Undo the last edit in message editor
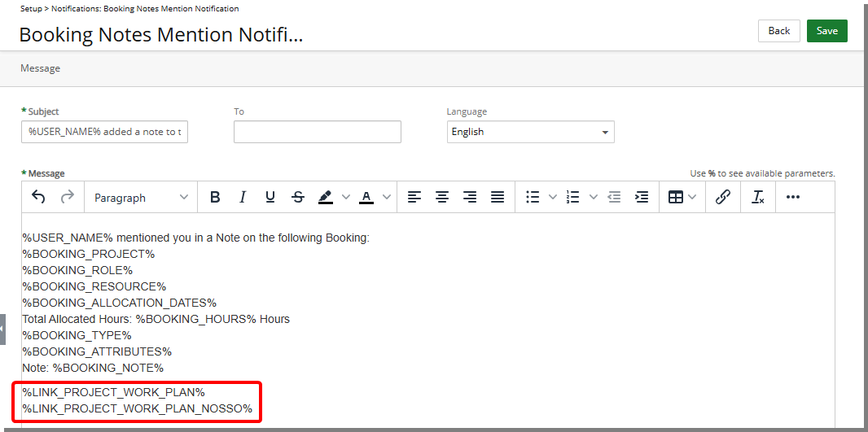The width and height of the screenshot is (868, 432). (x=38, y=197)
